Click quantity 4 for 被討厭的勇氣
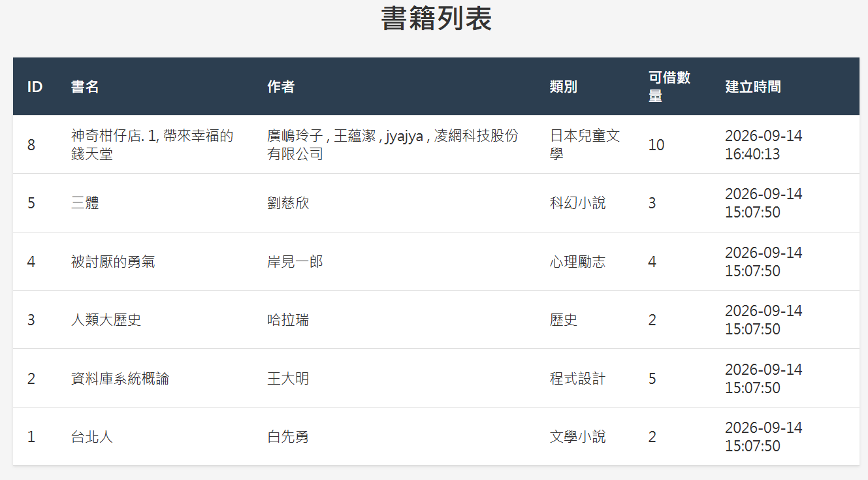This screenshot has width=868, height=480. click(x=652, y=262)
